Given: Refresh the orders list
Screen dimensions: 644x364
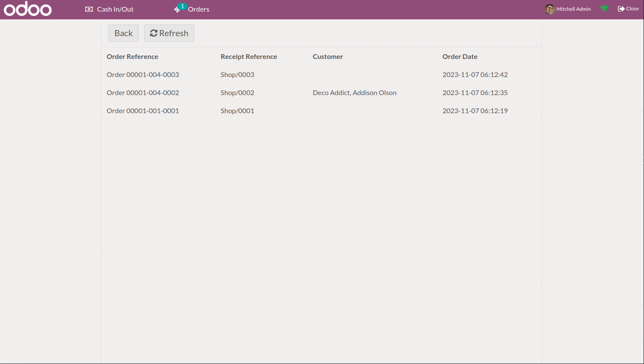Looking at the screenshot, I should point(169,33).
